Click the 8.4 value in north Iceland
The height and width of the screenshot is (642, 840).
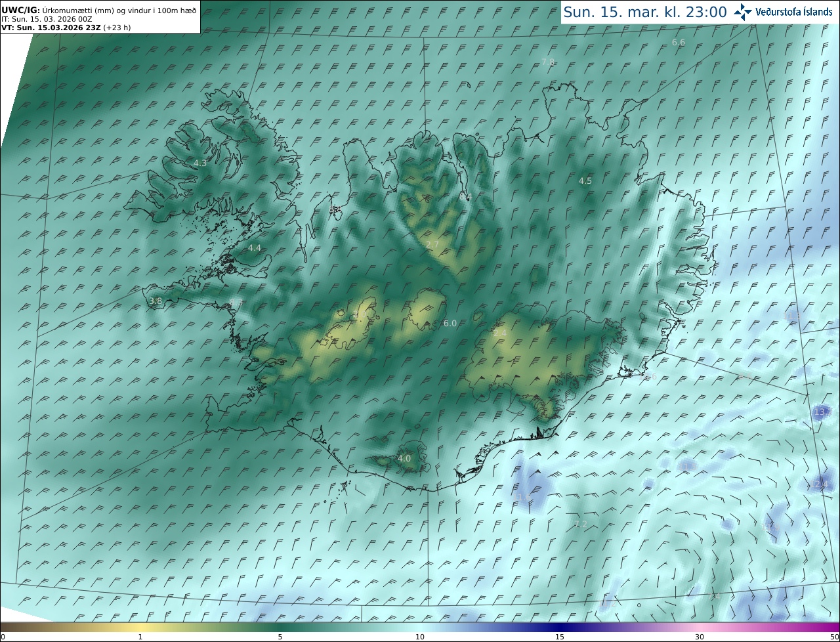(x=465, y=196)
